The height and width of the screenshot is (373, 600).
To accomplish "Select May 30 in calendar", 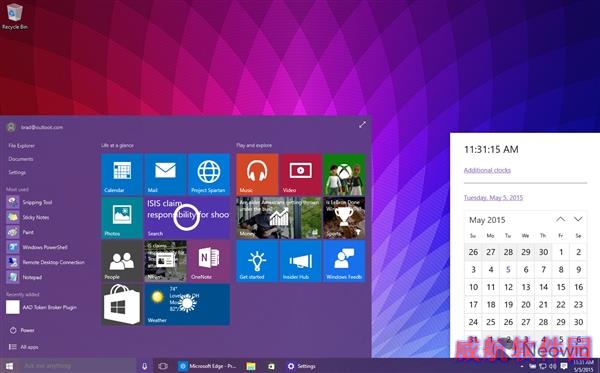I will pyautogui.click(x=579, y=323).
